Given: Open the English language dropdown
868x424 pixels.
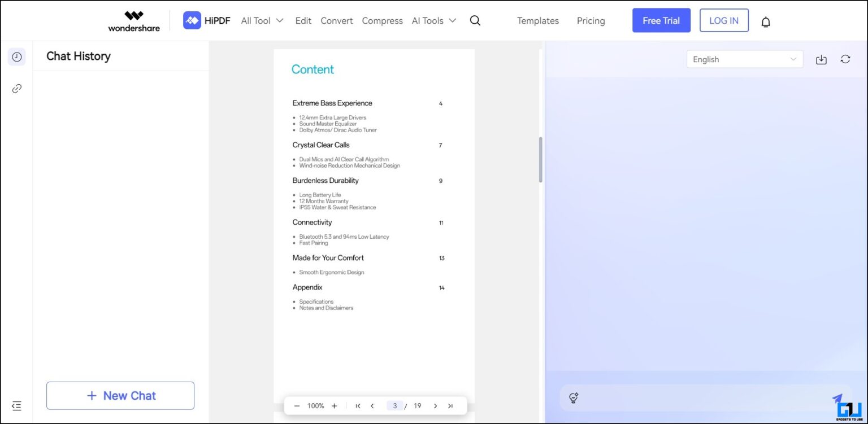Looking at the screenshot, I should tap(744, 59).
